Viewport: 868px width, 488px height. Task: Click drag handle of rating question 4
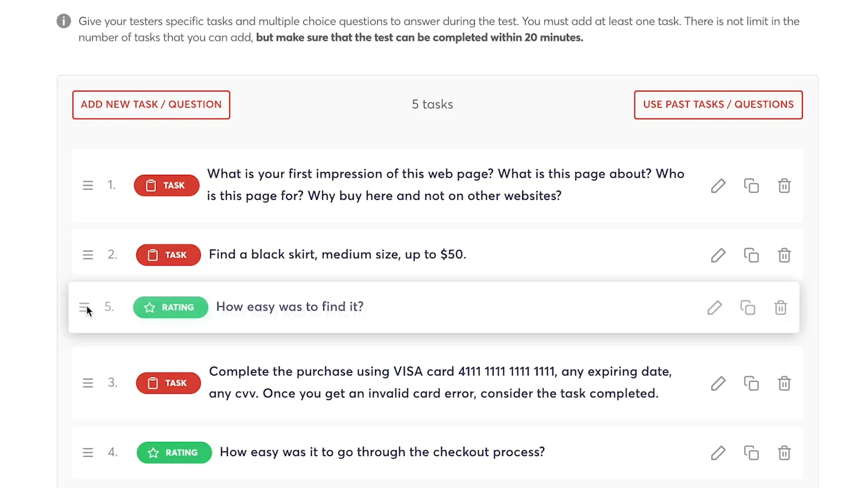[x=88, y=452]
